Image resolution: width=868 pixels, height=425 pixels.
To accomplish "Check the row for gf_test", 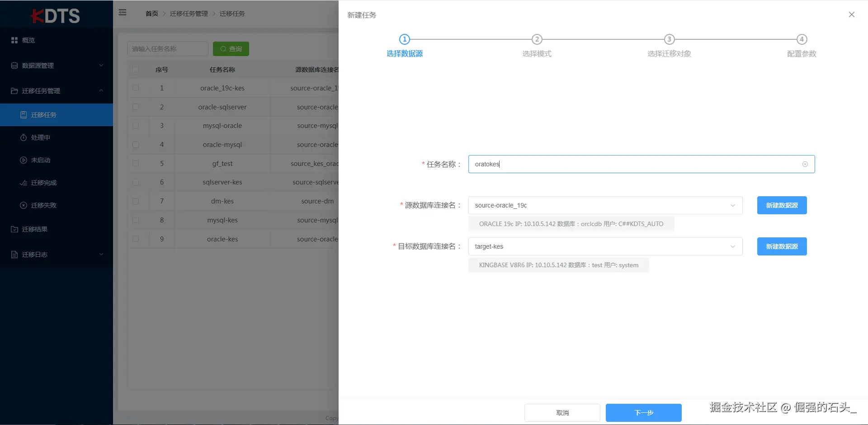I will (x=136, y=164).
